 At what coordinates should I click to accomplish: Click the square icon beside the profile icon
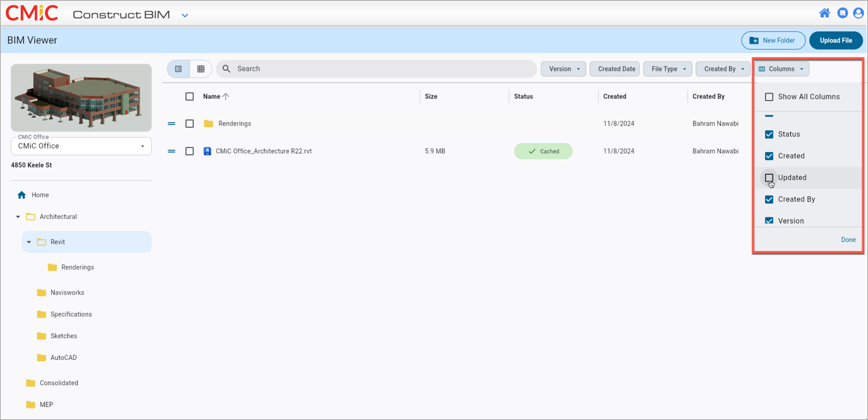click(843, 13)
